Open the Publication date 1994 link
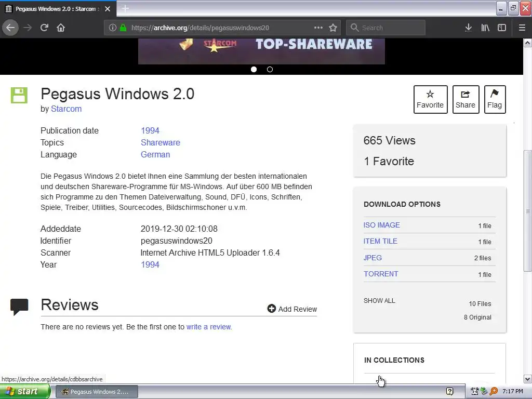Image resolution: width=532 pixels, height=399 pixels. point(150,130)
